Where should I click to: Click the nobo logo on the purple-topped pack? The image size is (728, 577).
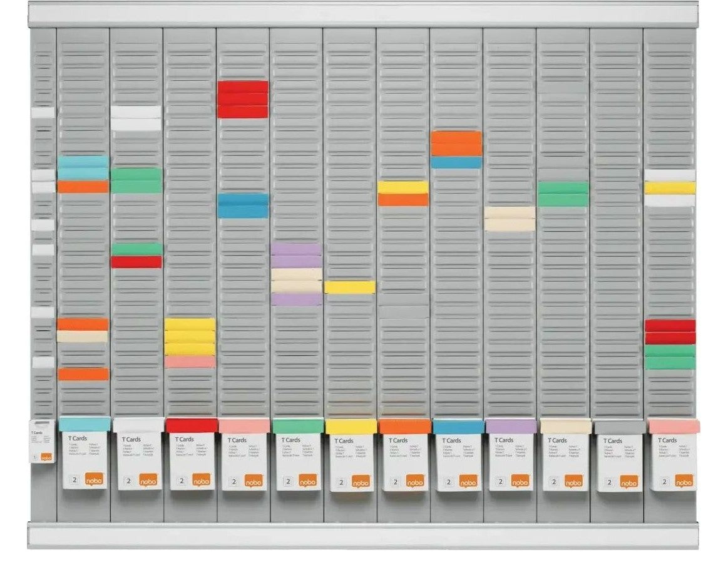pyautogui.click(x=520, y=481)
